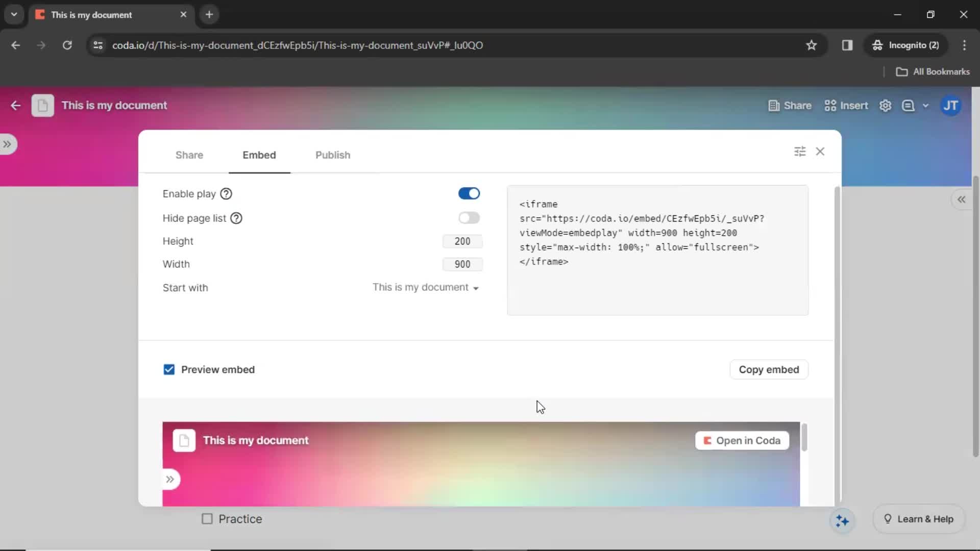Image resolution: width=980 pixels, height=551 pixels.
Task: Toggle the Hide page list switch
Action: pos(469,217)
